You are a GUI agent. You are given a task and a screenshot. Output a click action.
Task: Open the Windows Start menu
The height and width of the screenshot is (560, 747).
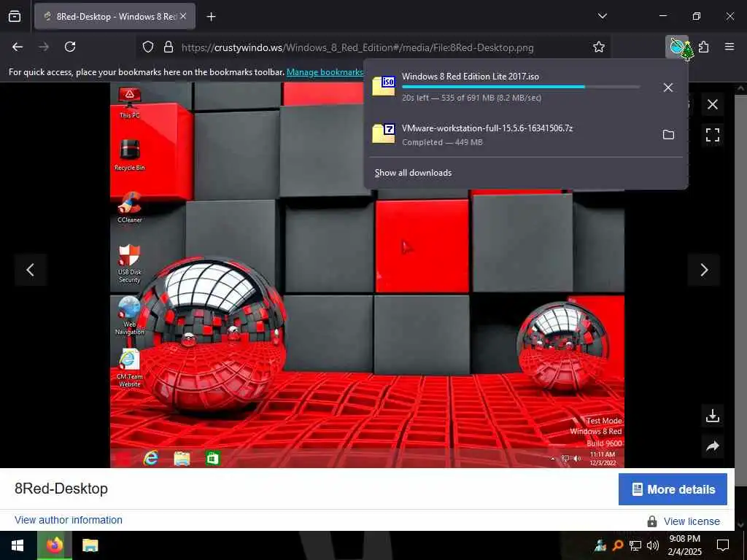[x=18, y=545]
